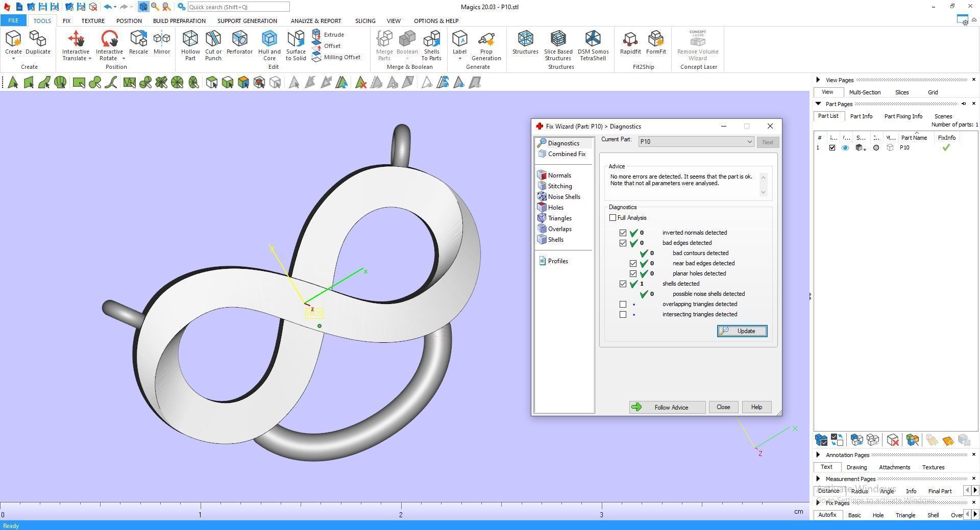Image resolution: width=980 pixels, height=530 pixels.
Task: Open the FIX ribbon tab
Action: (x=66, y=21)
